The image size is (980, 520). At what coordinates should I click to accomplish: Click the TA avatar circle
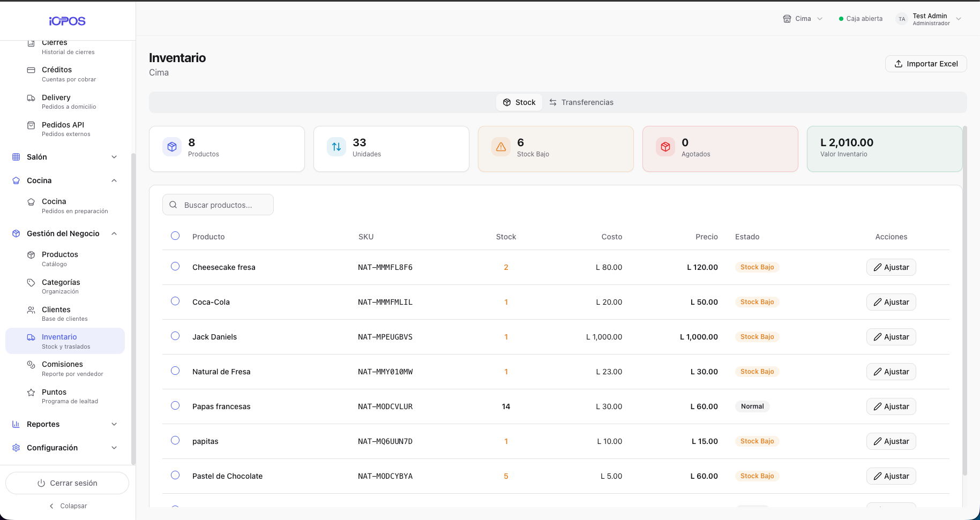coord(902,19)
